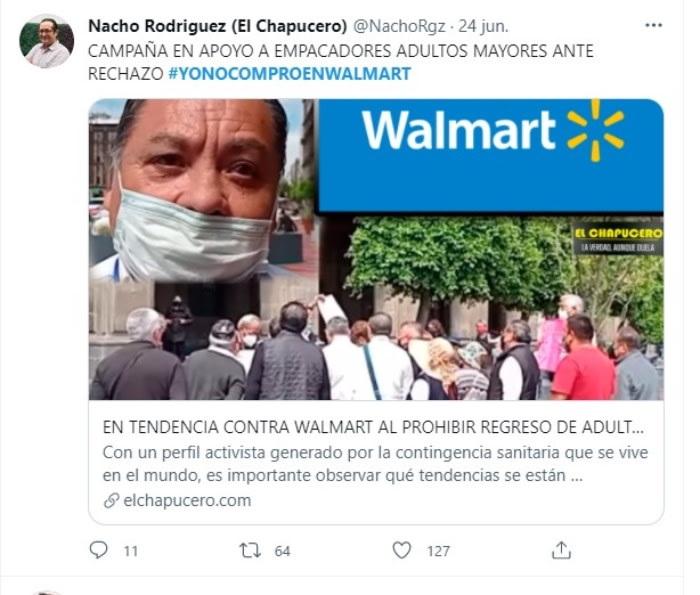Viewport: 700px width, 595px height.
Task: Click the tweet text CAMPAÑA EN APOYO
Action: click(x=340, y=62)
